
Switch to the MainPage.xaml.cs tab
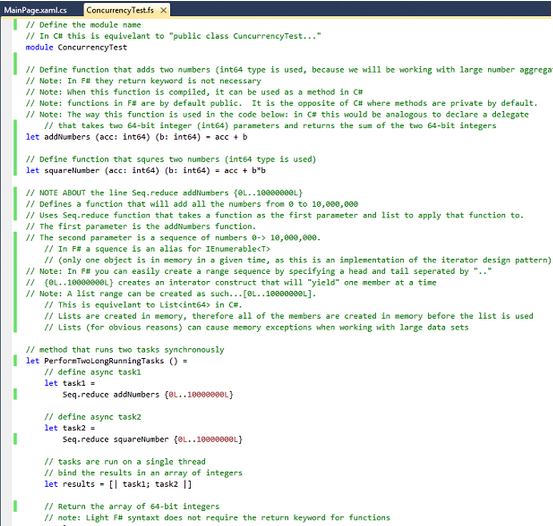35,10
